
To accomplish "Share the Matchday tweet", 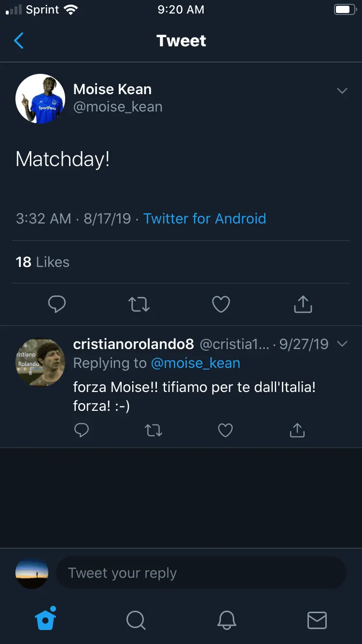I will 303,304.
